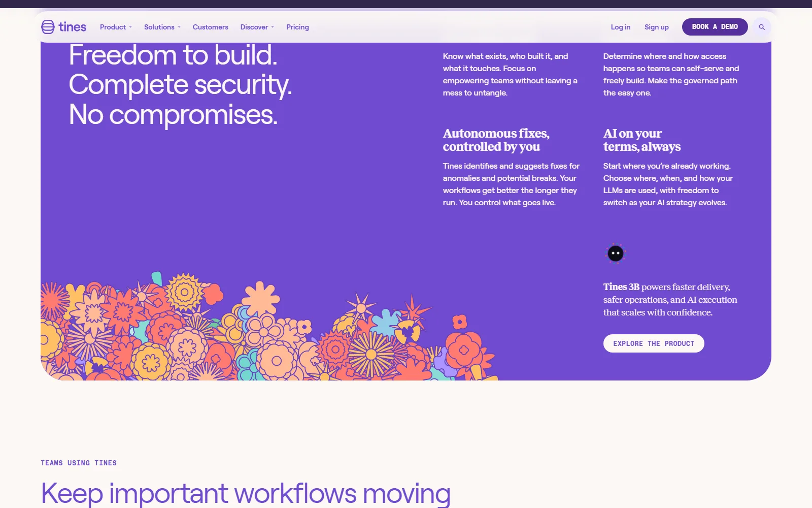Click 'Keep important workflows moving' heading

pos(246,493)
